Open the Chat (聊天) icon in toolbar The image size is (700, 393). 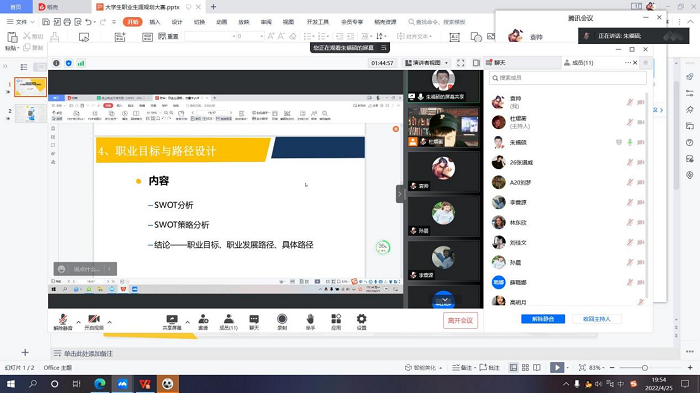coord(254,322)
